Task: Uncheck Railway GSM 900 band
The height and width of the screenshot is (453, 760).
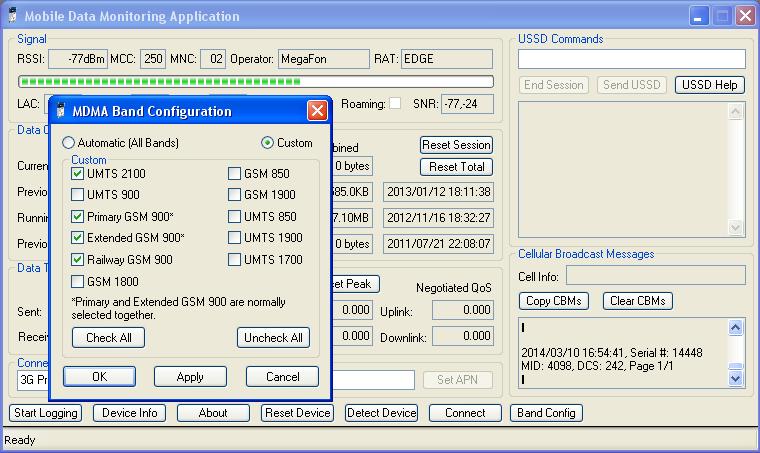Action: 77,259
